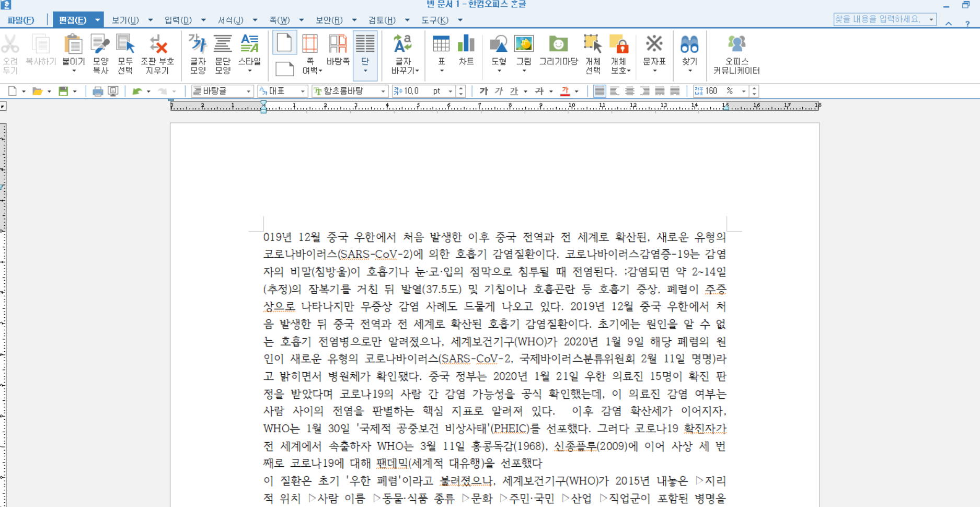Click Object Select (개체 선택) tool

click(x=593, y=54)
